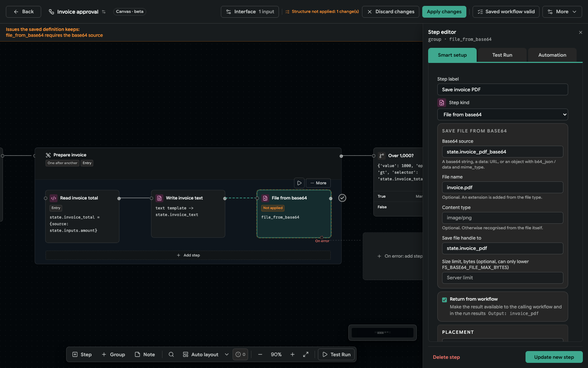This screenshot has height=368, width=588.
Task: Fit canvas to screen with expand icon
Action: tap(306, 354)
